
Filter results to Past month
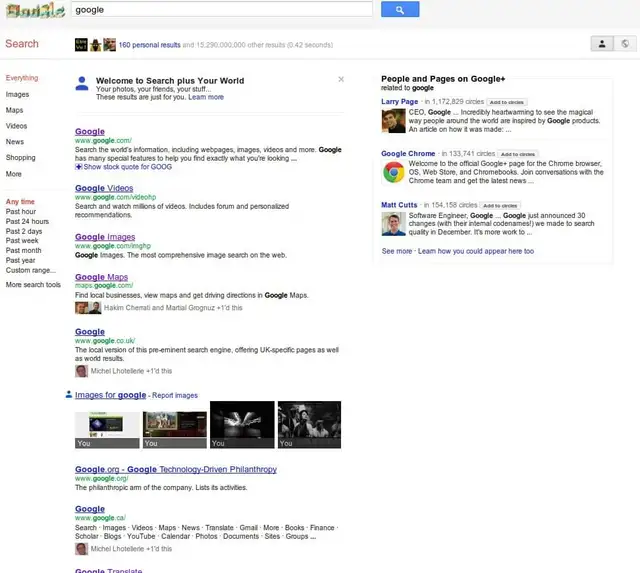pos(23,251)
